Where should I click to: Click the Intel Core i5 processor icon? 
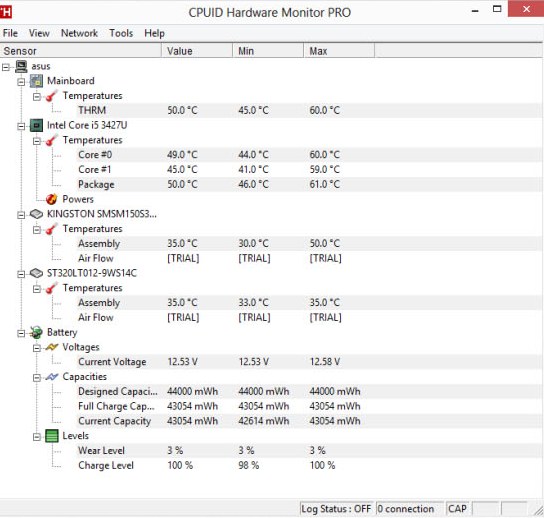click(x=36, y=125)
